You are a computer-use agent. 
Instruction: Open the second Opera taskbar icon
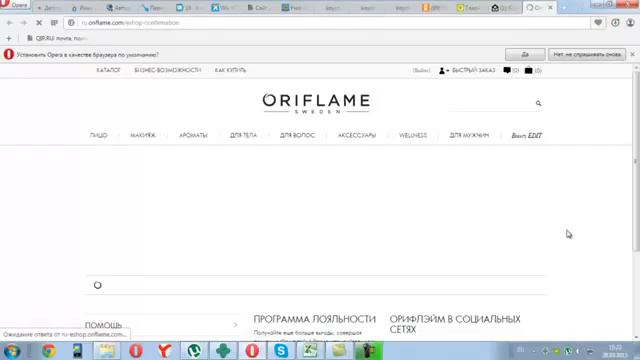point(252,351)
